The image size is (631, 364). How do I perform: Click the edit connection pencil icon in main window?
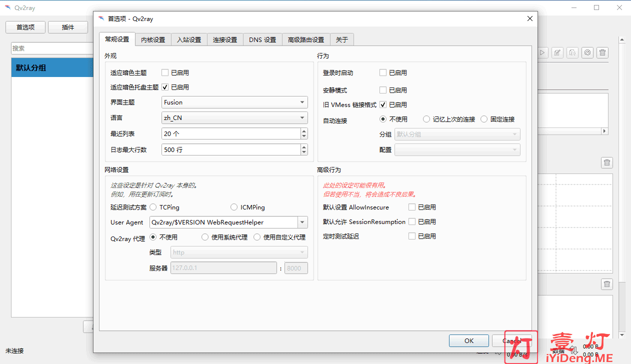557,52
